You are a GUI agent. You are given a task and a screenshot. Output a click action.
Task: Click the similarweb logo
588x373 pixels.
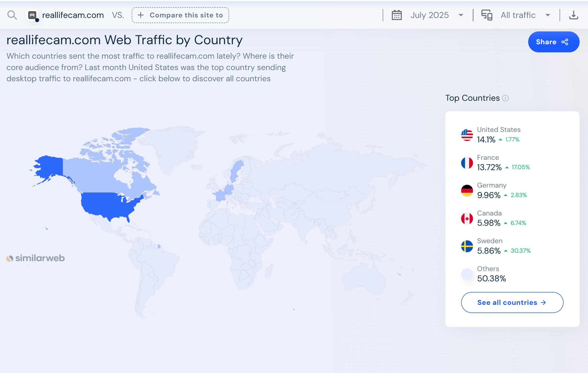(x=36, y=258)
